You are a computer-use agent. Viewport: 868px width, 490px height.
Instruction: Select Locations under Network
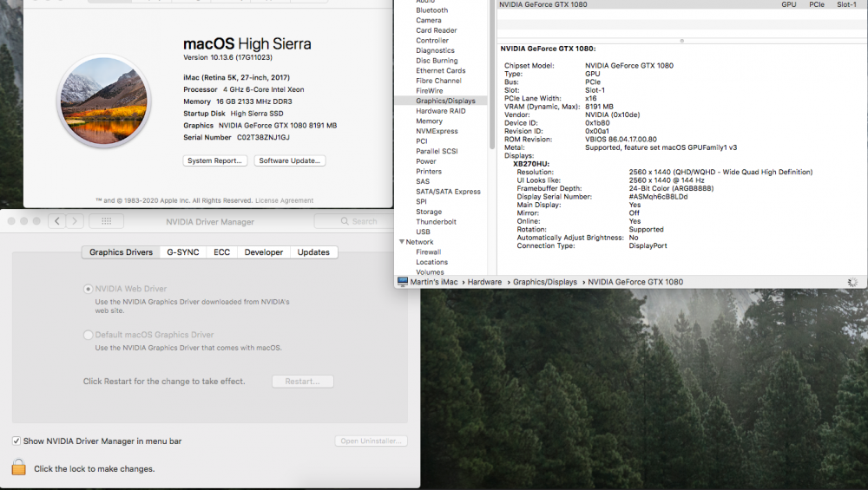coord(431,262)
